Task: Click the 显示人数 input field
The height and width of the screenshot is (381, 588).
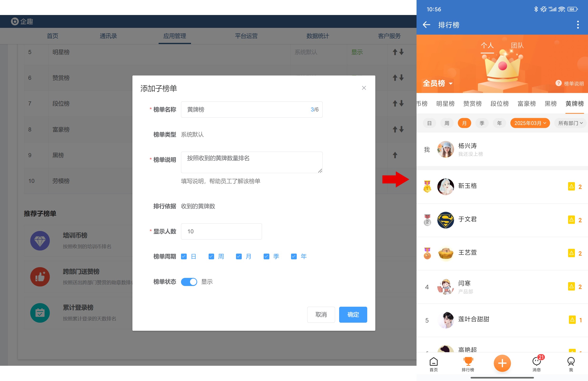Action: 221,231
